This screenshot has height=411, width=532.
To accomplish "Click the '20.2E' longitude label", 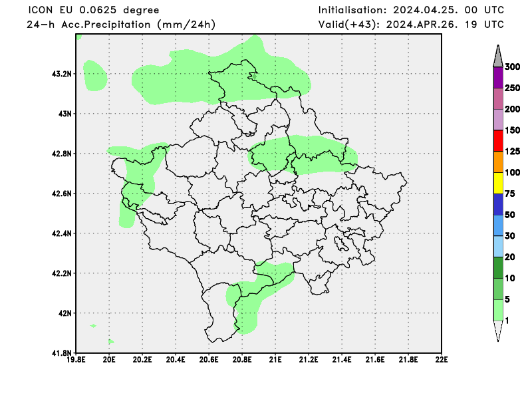I will (x=142, y=359).
